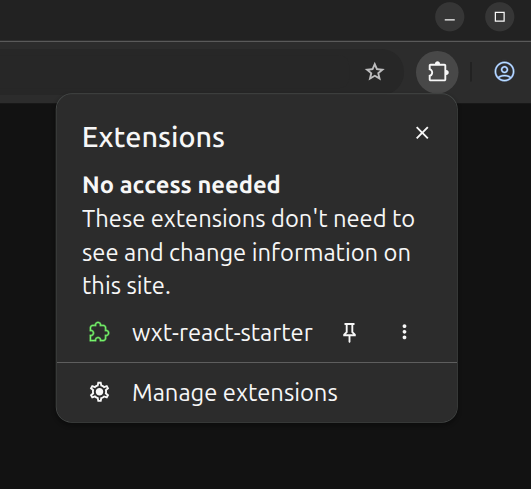Click the "No access needed" heading
The image size is (531, 489).
click(x=181, y=185)
